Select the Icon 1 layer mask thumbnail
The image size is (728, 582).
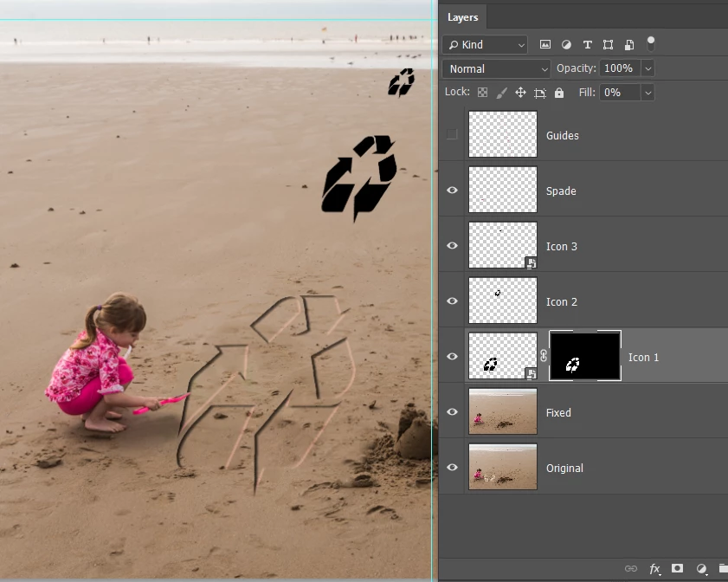(x=585, y=356)
